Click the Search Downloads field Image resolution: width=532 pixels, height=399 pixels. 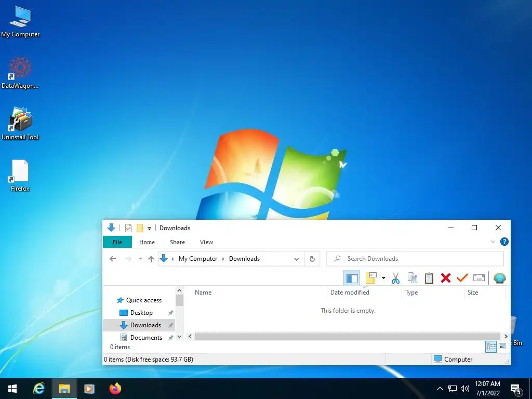pos(415,259)
